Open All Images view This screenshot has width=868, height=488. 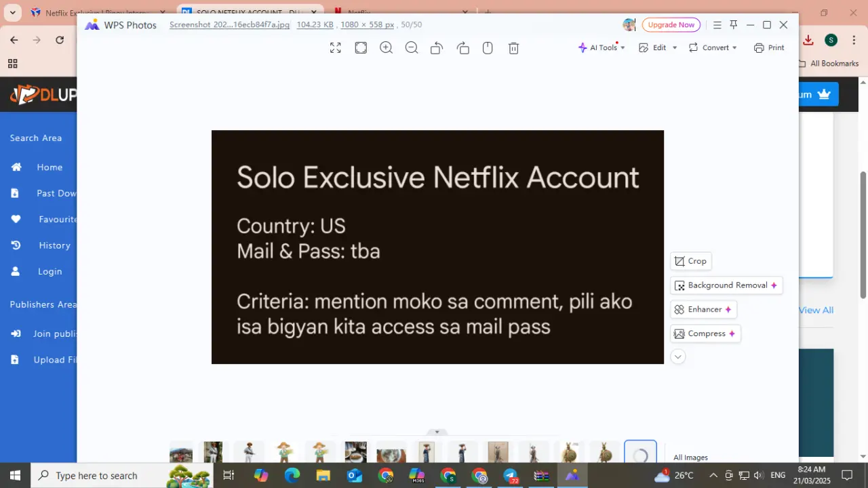click(690, 457)
